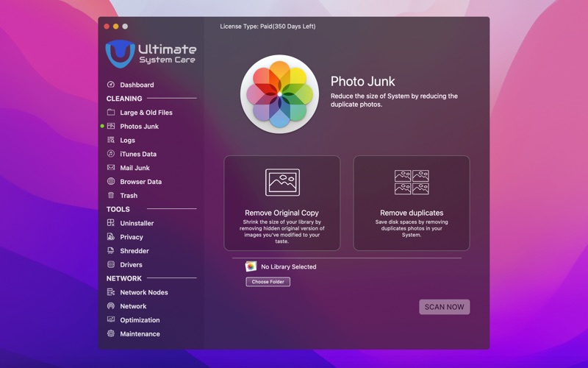
Task: Click the four-picture duplicates grid icon
Action: 412,182
